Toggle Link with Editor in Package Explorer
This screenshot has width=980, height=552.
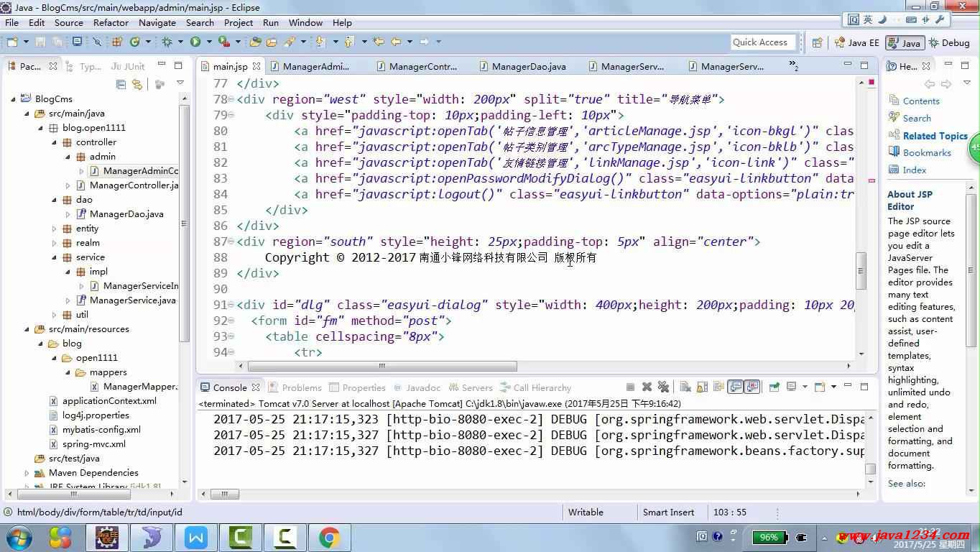coord(137,84)
